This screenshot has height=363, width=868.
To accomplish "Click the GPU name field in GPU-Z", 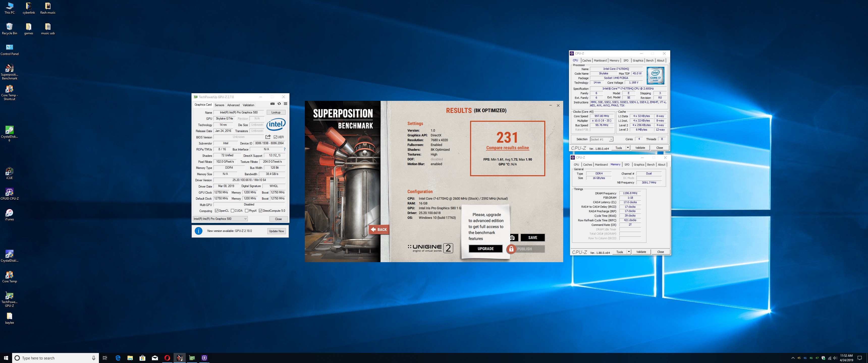I will point(238,112).
